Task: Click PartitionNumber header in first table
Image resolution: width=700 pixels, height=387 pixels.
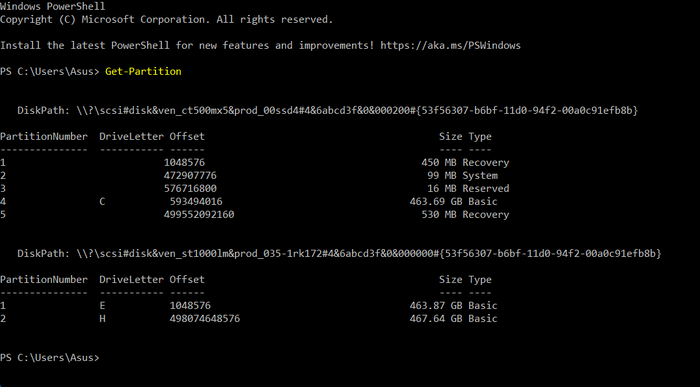Action: click(44, 137)
